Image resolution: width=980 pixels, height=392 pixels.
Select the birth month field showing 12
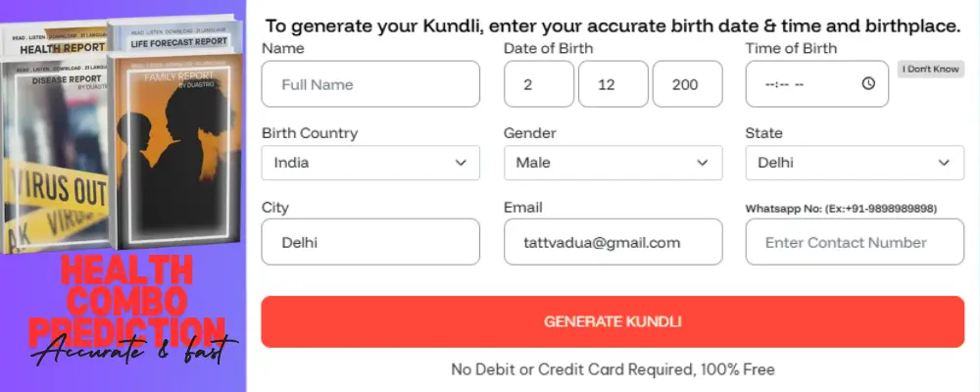click(x=612, y=84)
